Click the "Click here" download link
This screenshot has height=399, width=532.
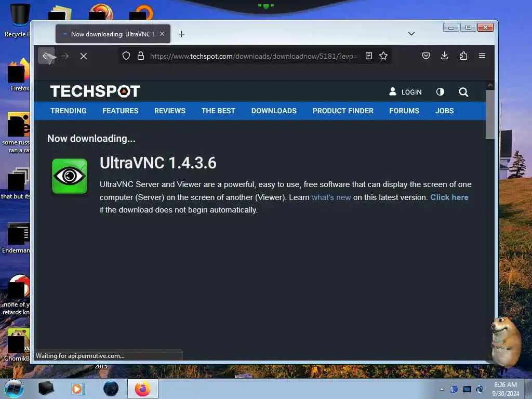click(x=449, y=197)
